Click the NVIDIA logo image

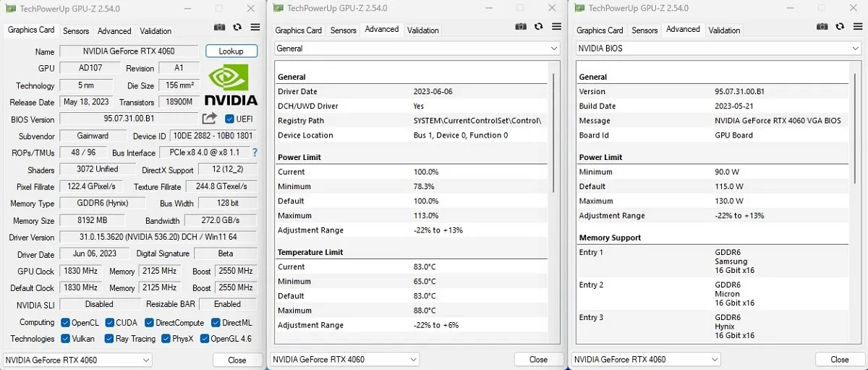click(x=231, y=85)
